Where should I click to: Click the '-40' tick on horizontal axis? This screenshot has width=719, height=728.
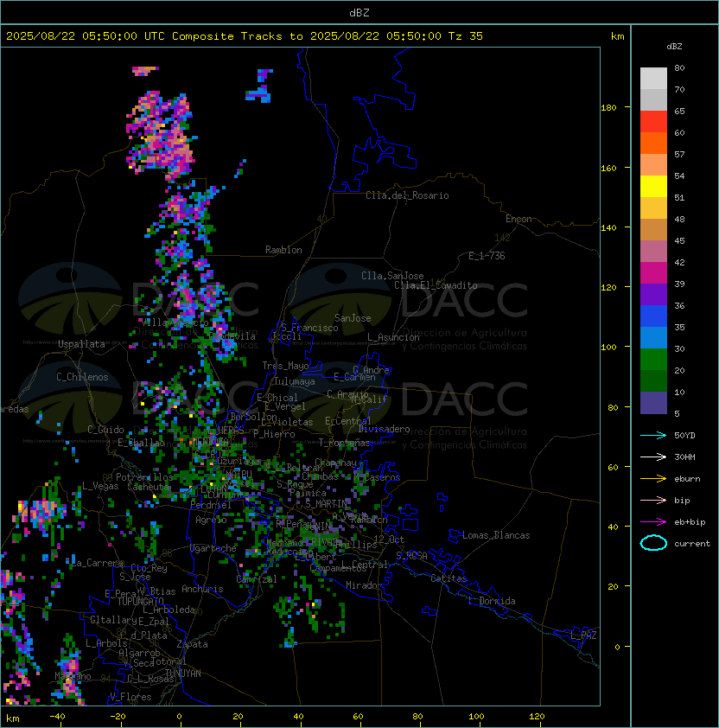pyautogui.click(x=57, y=717)
